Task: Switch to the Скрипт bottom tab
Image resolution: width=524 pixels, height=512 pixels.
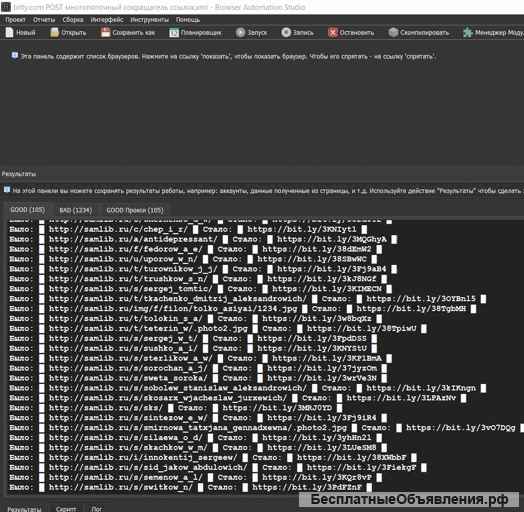Action: (x=66, y=509)
